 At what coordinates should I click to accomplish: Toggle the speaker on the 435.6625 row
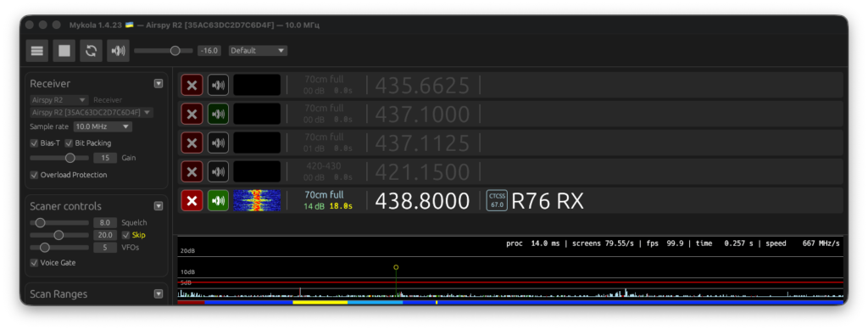[218, 86]
